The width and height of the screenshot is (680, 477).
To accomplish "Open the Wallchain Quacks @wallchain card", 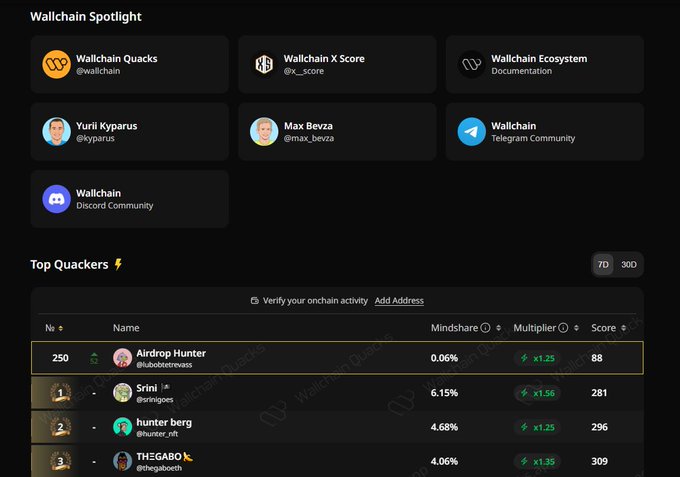I will pyautogui.click(x=130, y=65).
